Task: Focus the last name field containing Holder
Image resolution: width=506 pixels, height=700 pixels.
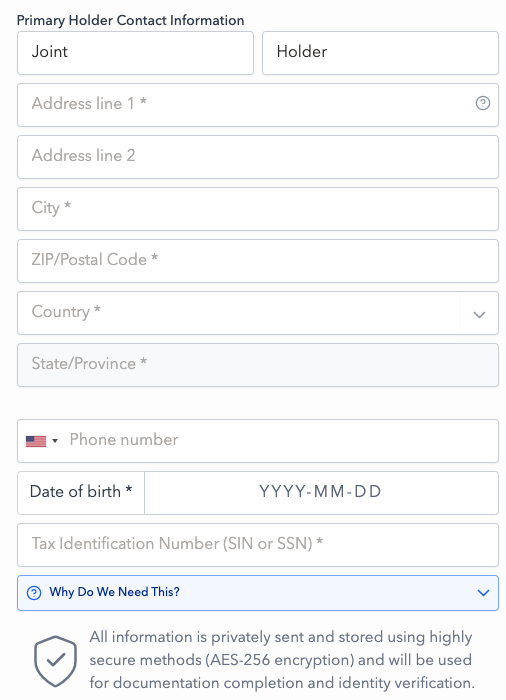Action: [x=380, y=53]
